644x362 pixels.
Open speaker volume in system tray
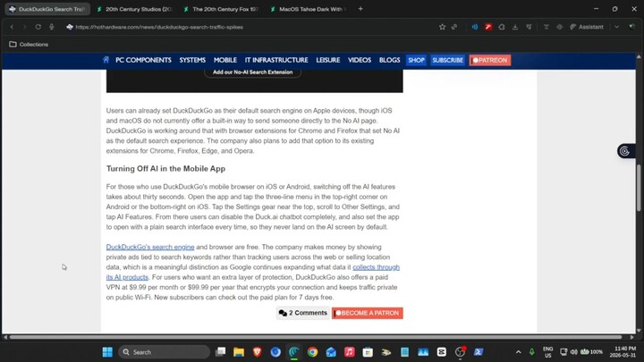[573, 352]
